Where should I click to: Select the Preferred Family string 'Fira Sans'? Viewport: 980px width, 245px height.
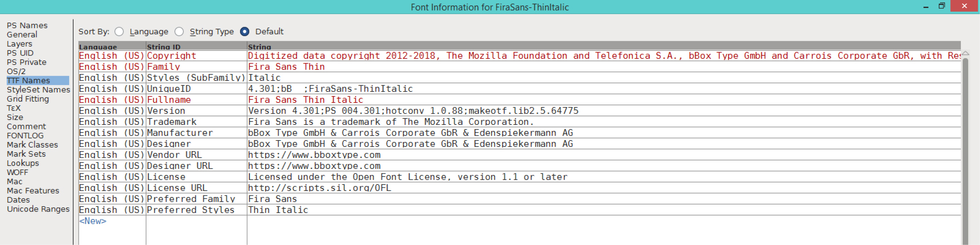[272, 199]
